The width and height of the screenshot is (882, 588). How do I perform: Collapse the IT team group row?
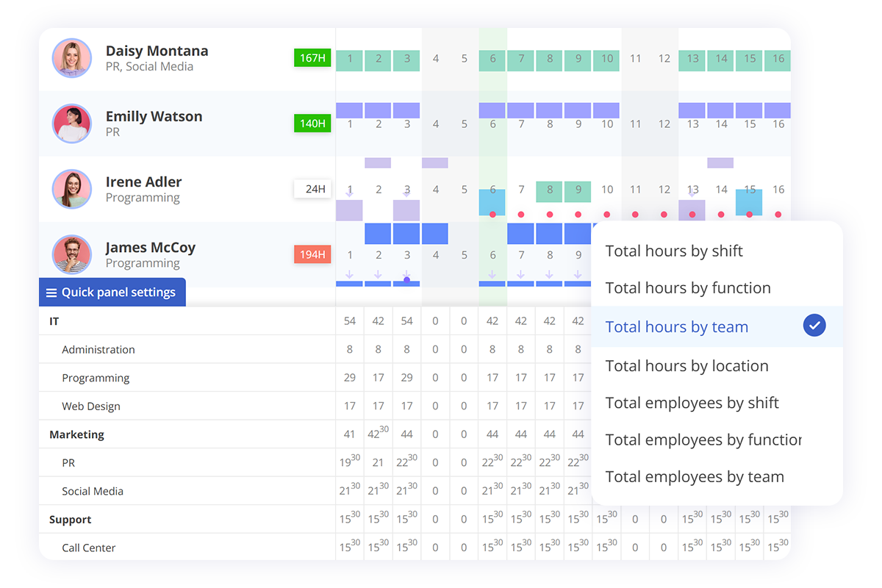(x=54, y=321)
